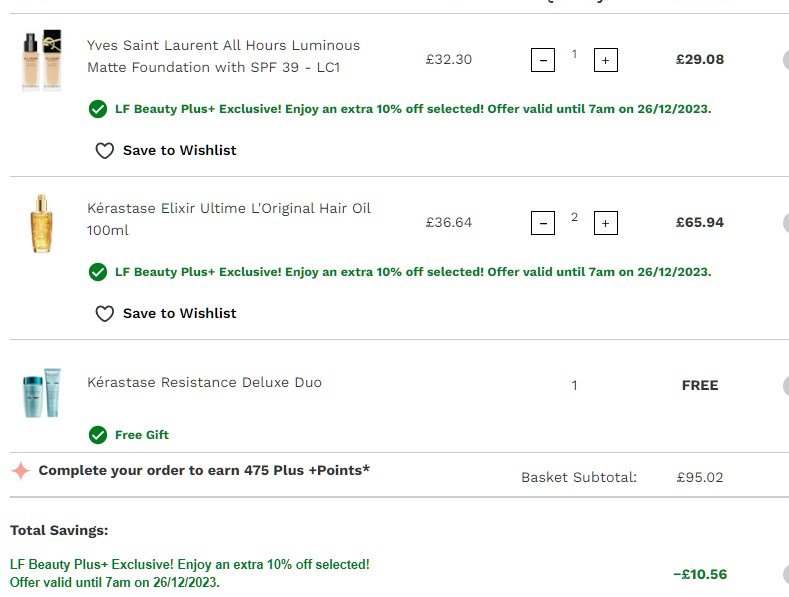Click the YSL foundation product thumbnail

pyautogui.click(x=41, y=60)
